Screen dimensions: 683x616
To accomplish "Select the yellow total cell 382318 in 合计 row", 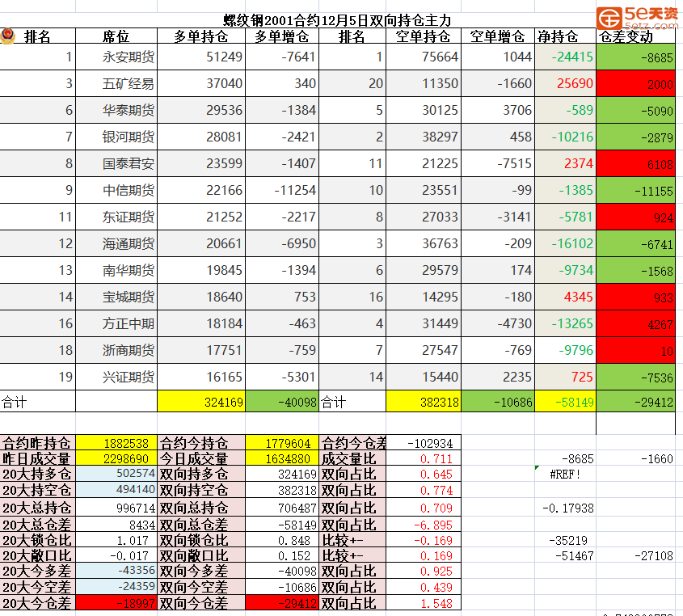I will [x=423, y=401].
